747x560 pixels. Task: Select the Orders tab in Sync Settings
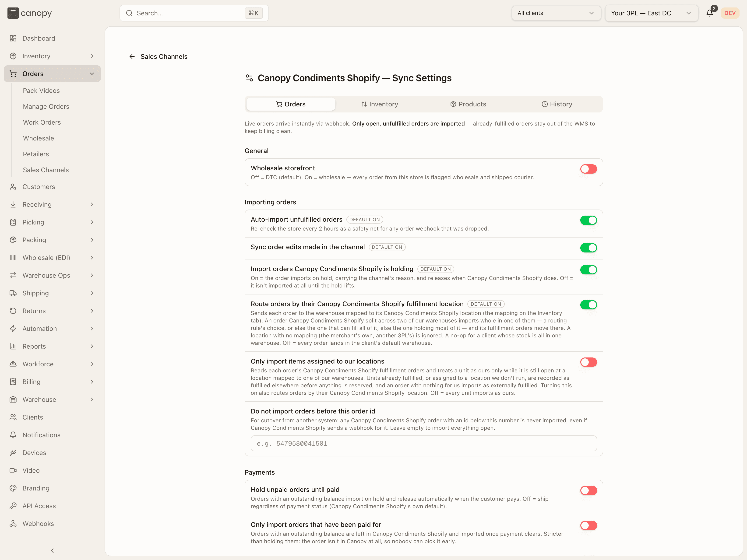tap(290, 104)
